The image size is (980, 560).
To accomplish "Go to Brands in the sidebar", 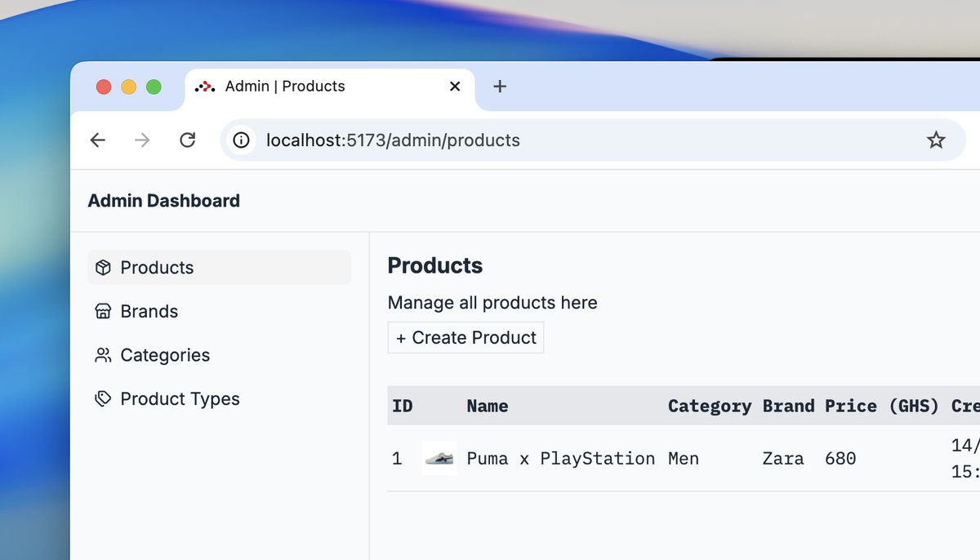I will [x=219, y=311].
